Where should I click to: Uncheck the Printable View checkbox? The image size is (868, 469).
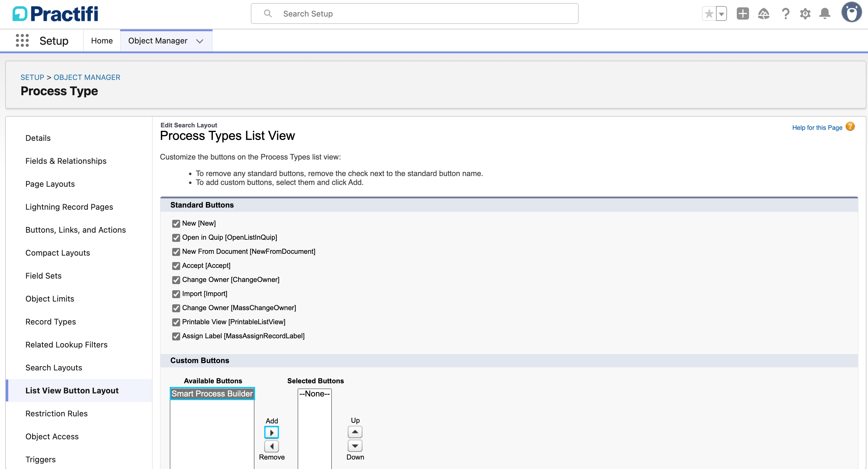(176, 322)
